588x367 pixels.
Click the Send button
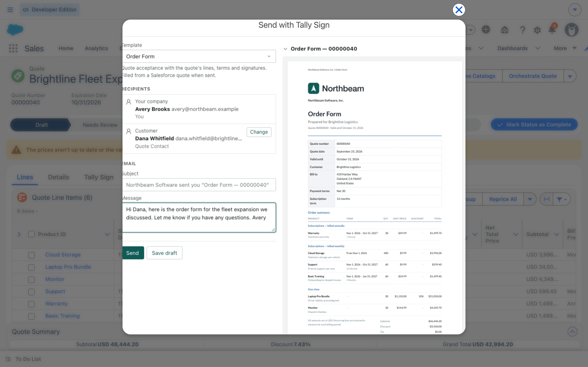(133, 253)
